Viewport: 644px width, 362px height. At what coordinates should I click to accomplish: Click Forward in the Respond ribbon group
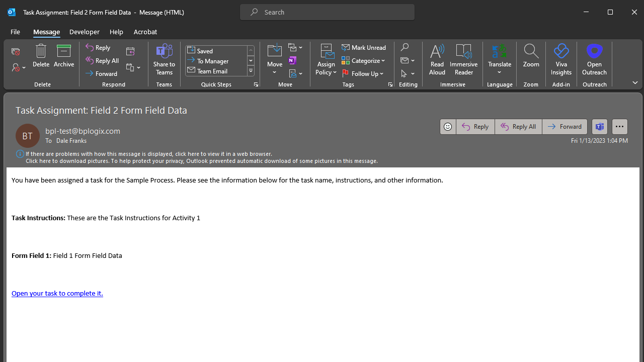pyautogui.click(x=101, y=73)
